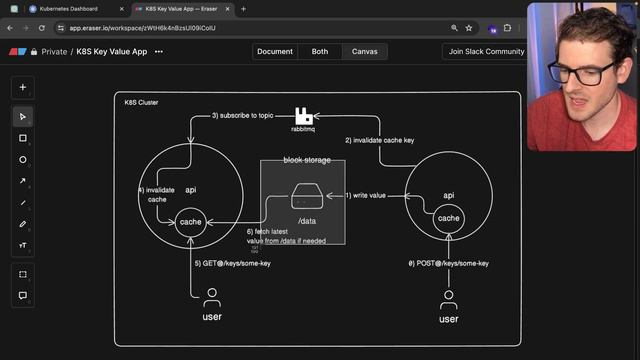Select the ellipse shape tool
Screen dimensions: 640x360
23,160
